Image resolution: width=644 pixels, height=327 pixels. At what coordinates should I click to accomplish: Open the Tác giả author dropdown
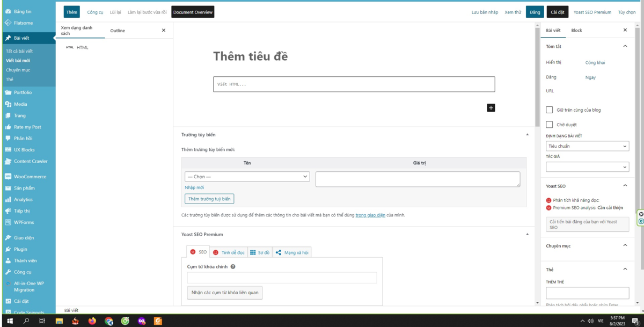coord(587,167)
